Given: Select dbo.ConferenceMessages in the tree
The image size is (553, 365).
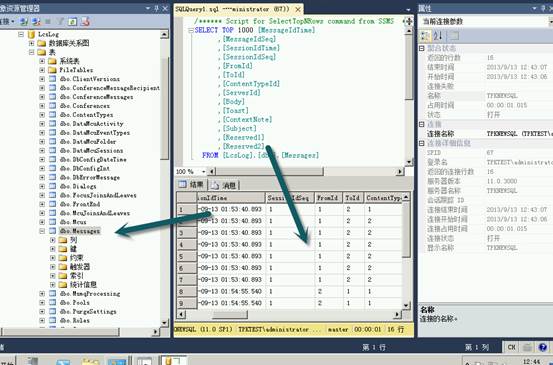Looking at the screenshot, I should [96, 97].
